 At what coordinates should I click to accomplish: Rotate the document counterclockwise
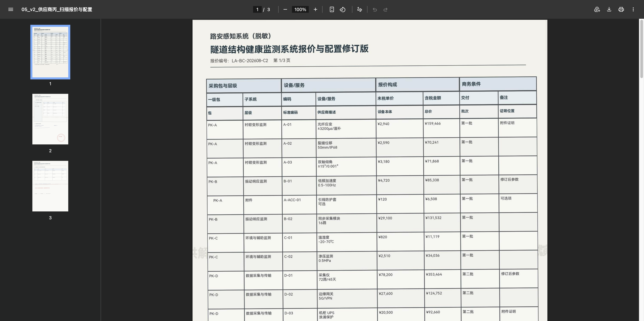point(343,10)
